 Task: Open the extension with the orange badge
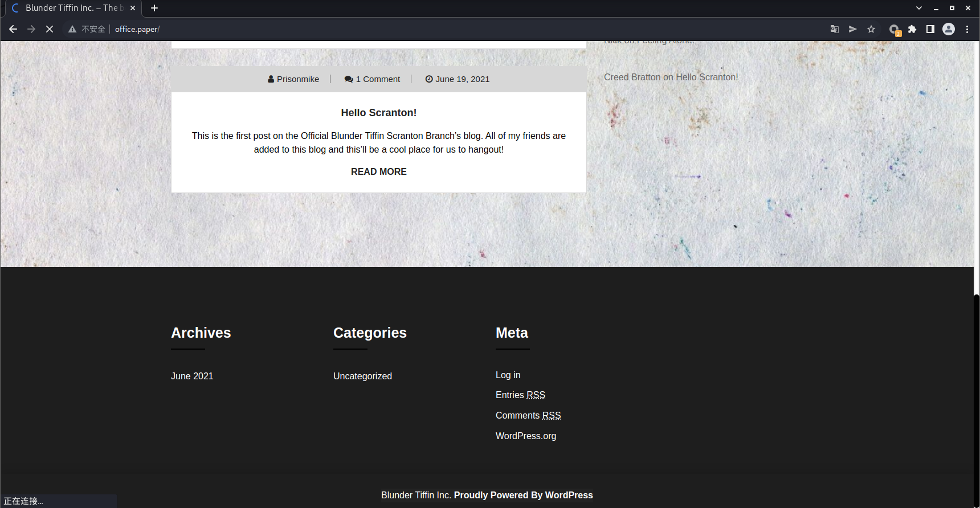click(895, 30)
